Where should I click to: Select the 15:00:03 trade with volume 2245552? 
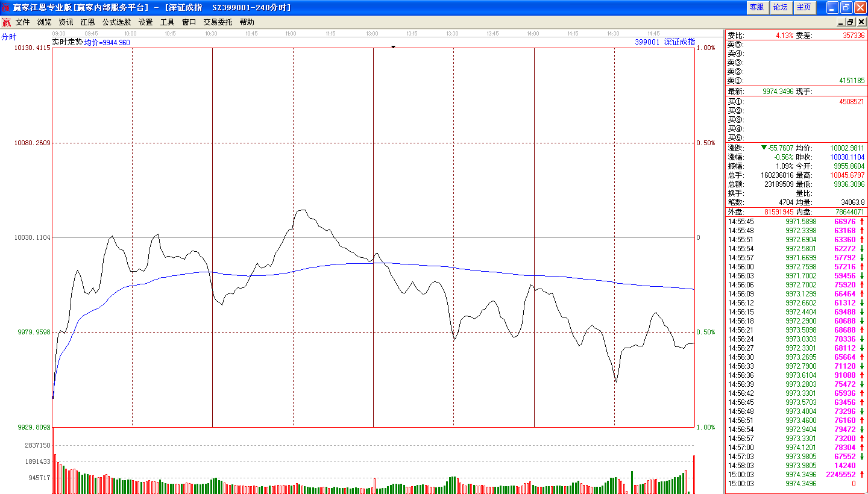point(796,475)
